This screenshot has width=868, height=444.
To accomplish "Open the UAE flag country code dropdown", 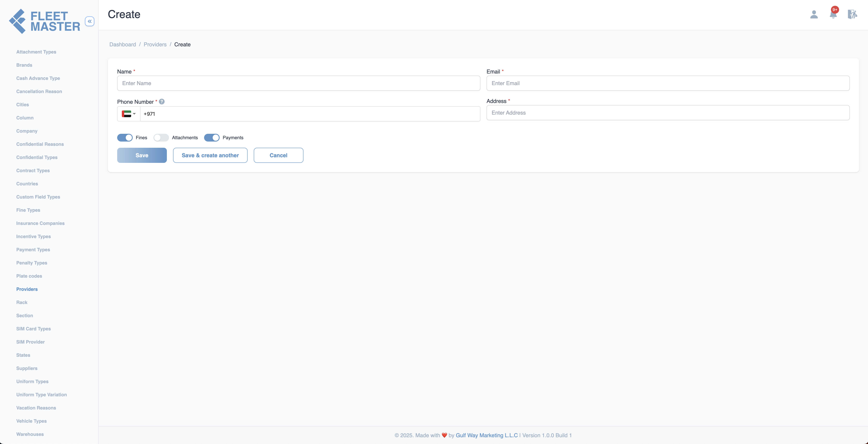I will tap(129, 114).
